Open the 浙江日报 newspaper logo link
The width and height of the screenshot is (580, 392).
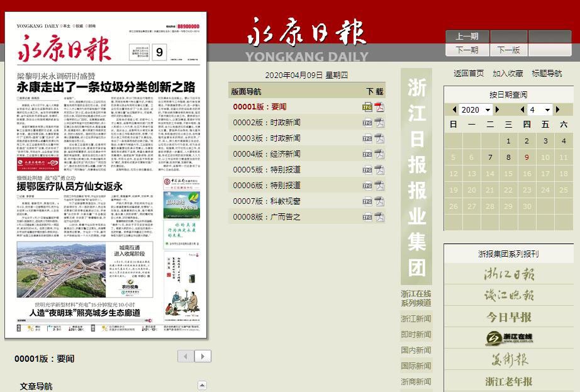(x=508, y=274)
